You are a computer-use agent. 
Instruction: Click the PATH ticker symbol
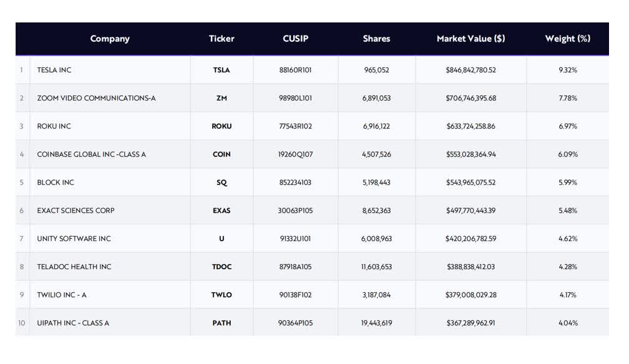222,323
